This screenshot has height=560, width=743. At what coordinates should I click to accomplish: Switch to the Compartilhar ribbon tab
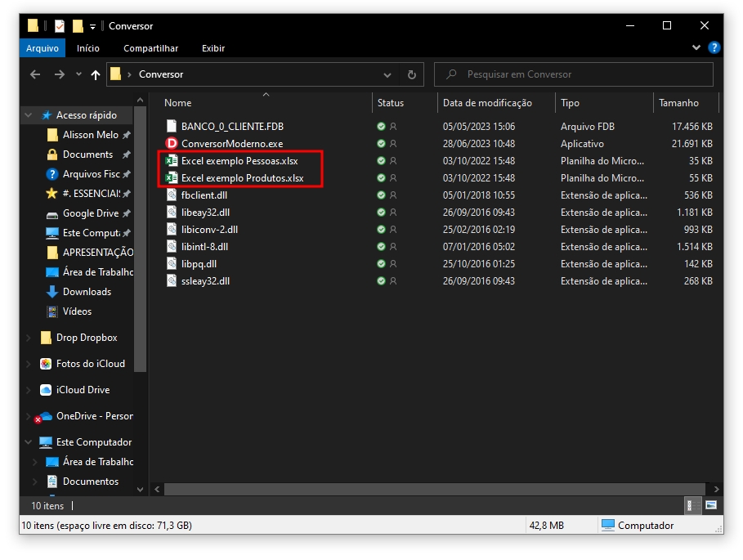[150, 48]
